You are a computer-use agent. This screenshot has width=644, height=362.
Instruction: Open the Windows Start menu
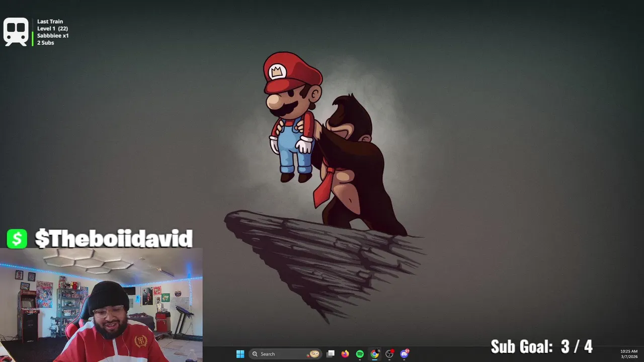tap(240, 354)
